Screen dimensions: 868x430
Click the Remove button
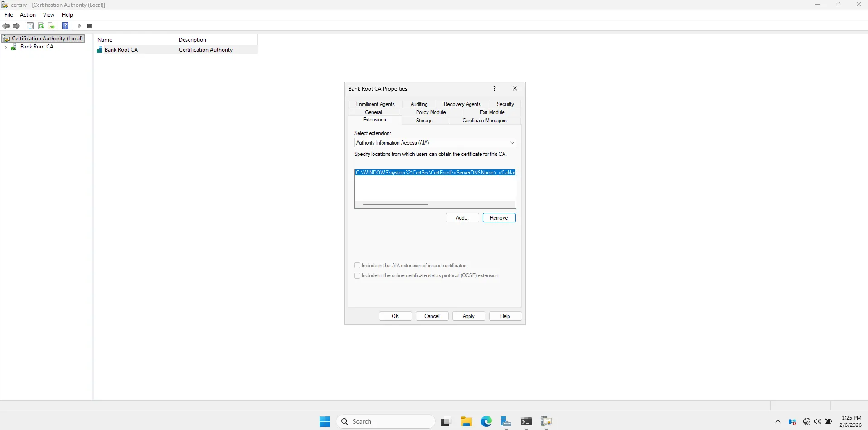pos(499,218)
